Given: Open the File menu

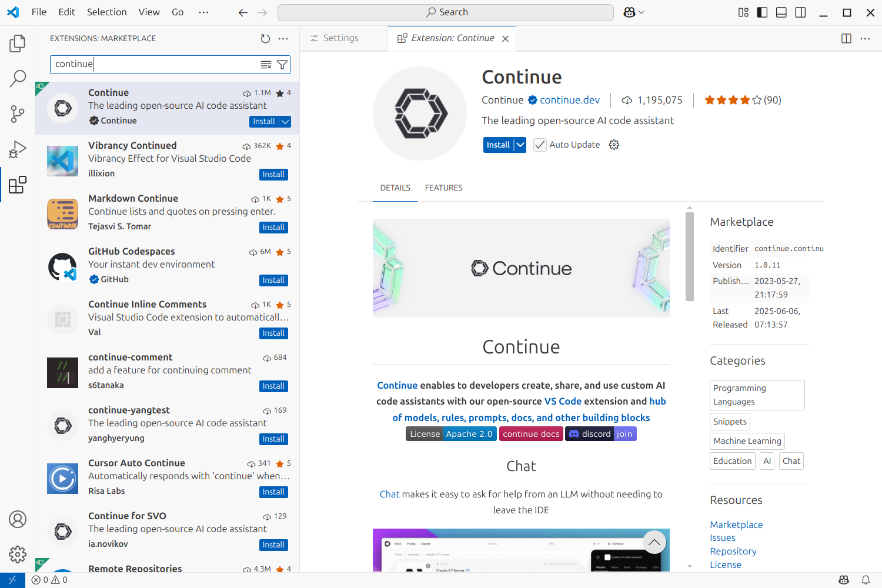Looking at the screenshot, I should [39, 12].
